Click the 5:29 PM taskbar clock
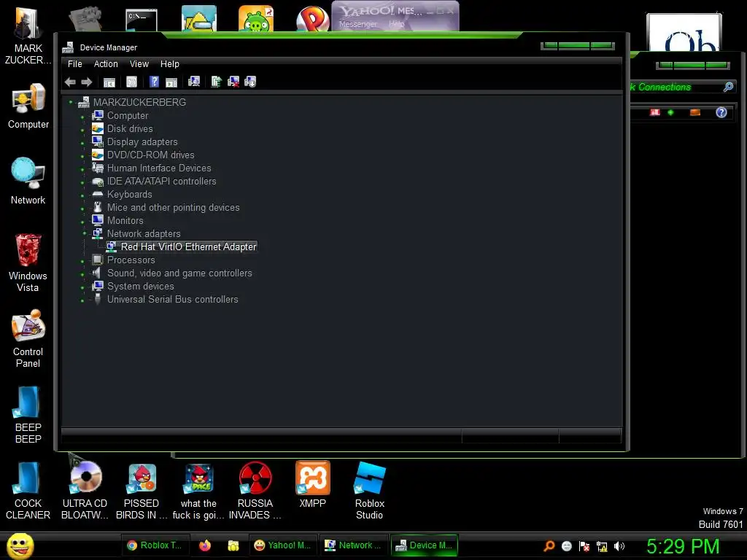 [x=683, y=546]
